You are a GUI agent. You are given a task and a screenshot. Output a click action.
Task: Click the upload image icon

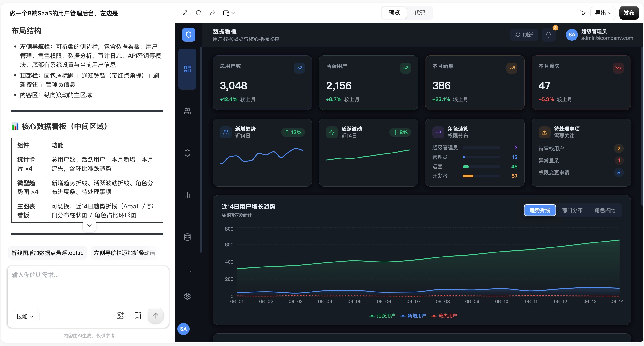click(120, 316)
